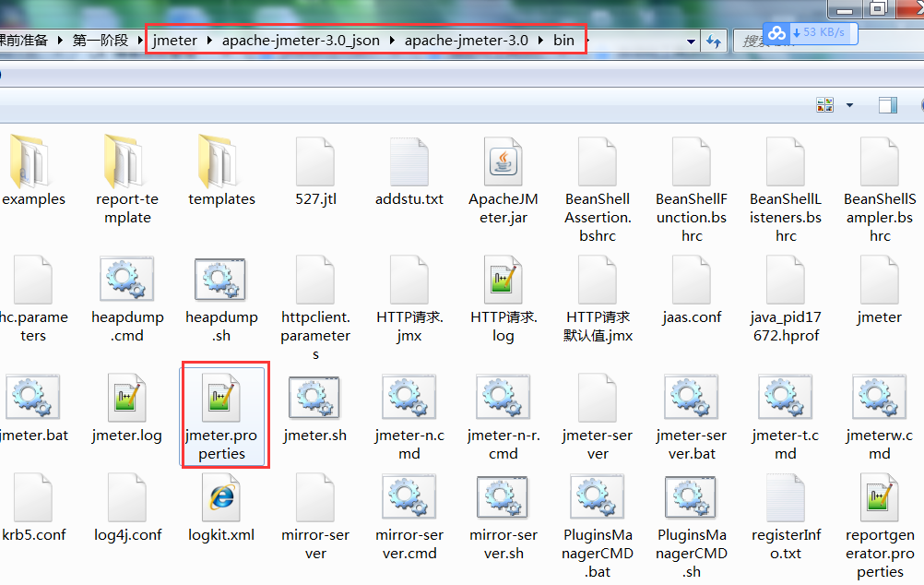Image resolution: width=924 pixels, height=585 pixels.
Task: Select the logkit.xml file
Action: point(221,507)
